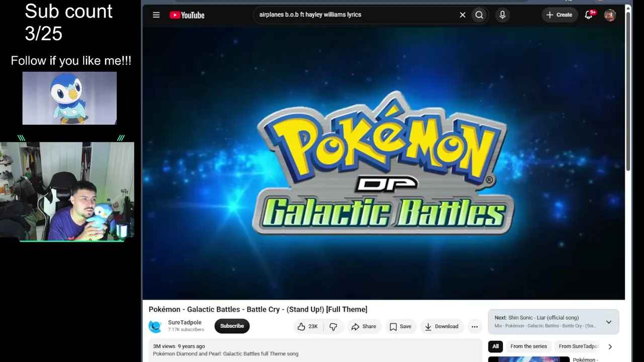Open the account avatar menu
Screen dimensions: 644x362
tap(610, 15)
